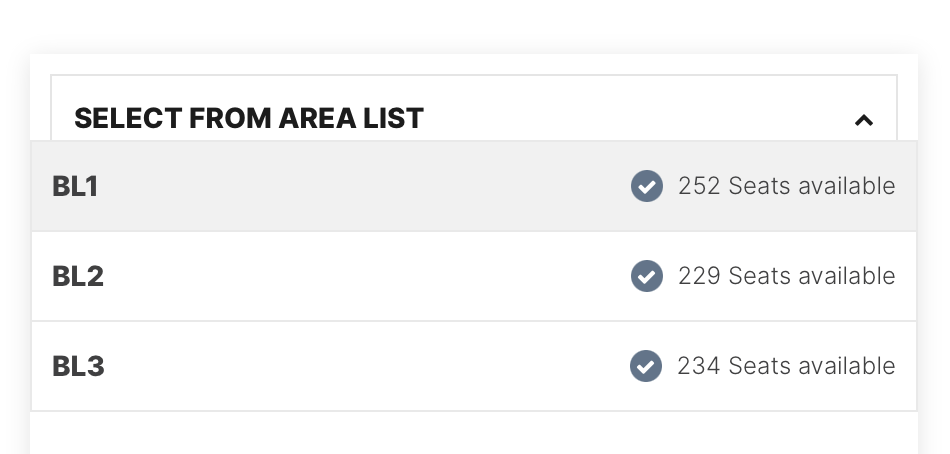The image size is (950, 454).
Task: Select the BL1 area option
Action: 474,186
